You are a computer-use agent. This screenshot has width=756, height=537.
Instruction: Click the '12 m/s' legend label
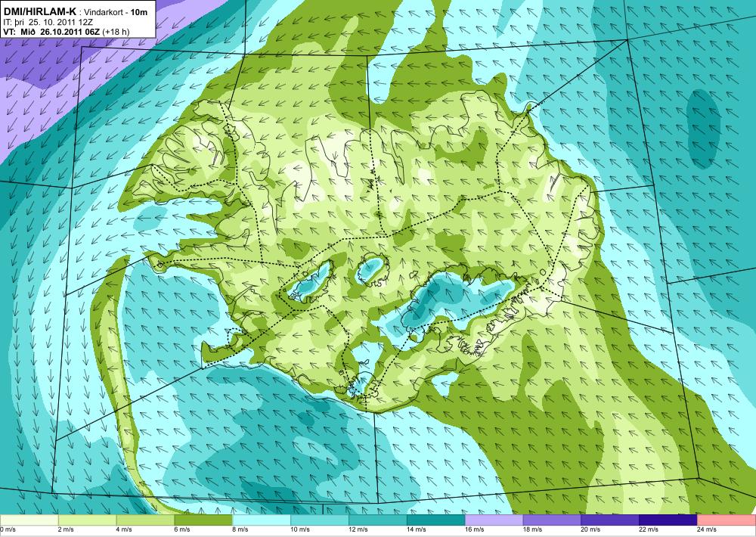tap(358, 529)
